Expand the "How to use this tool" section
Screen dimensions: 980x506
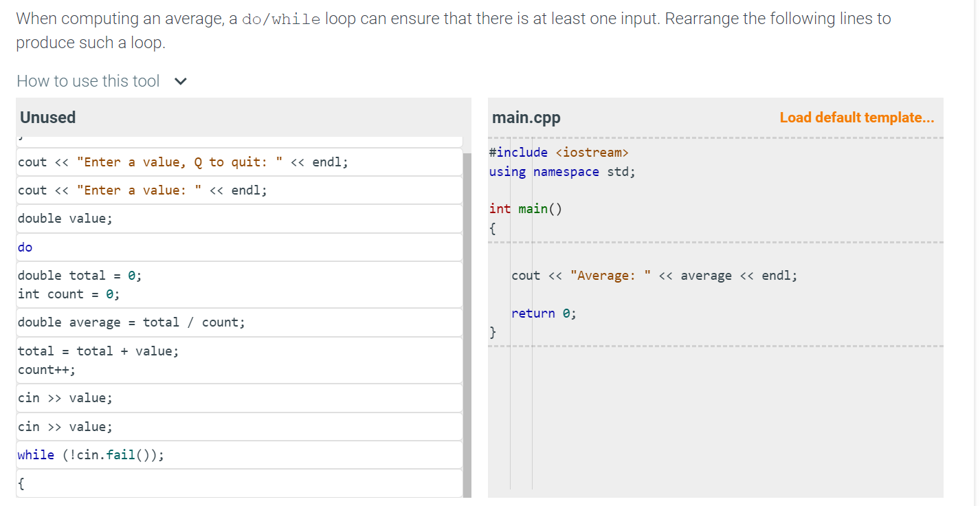coord(88,80)
